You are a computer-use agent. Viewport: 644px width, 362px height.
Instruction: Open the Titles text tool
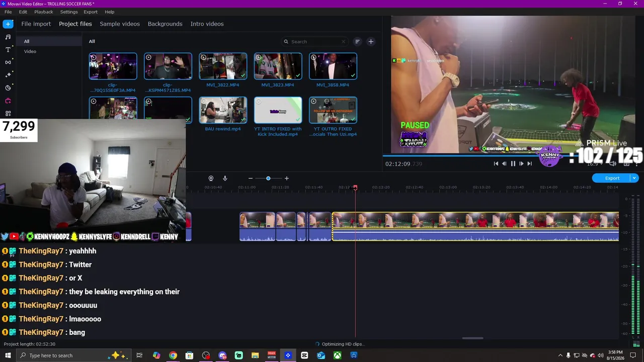tap(8, 49)
